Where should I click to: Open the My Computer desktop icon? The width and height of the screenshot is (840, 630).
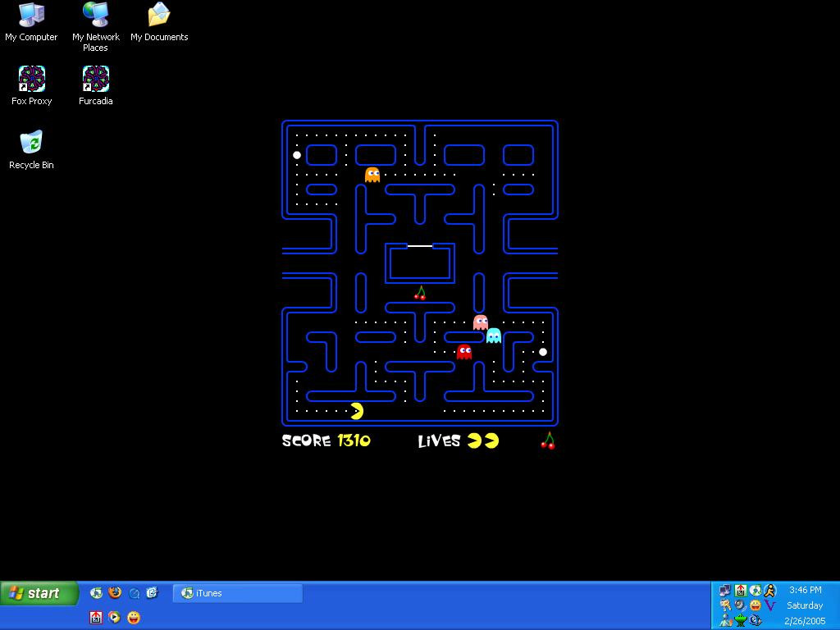coord(31,22)
